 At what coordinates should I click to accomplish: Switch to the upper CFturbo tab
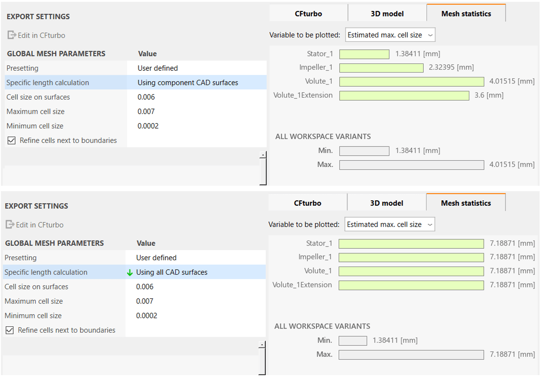[309, 14]
